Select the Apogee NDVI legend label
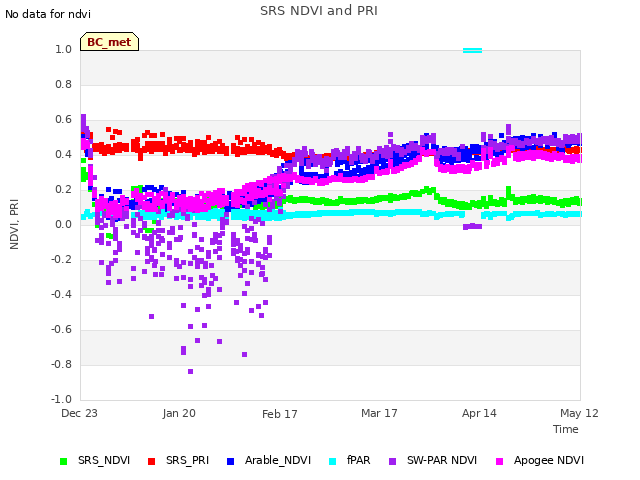The height and width of the screenshot is (480, 640). click(549, 460)
